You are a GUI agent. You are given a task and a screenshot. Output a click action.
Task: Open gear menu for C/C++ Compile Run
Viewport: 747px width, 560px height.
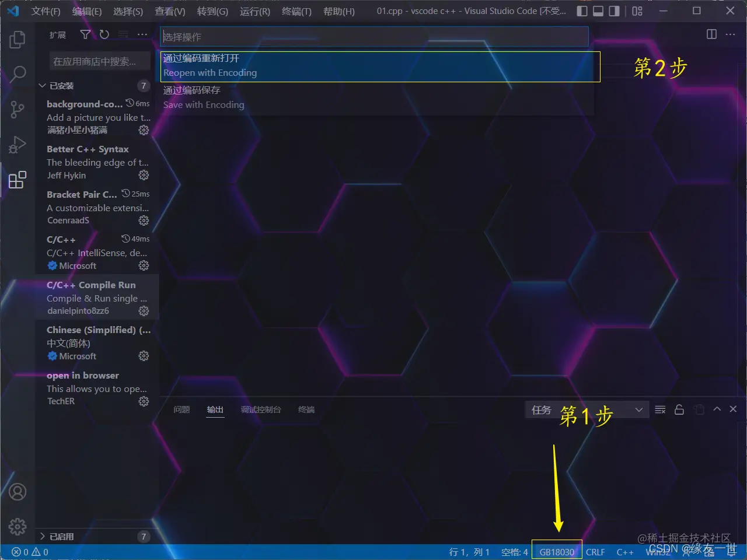(144, 311)
